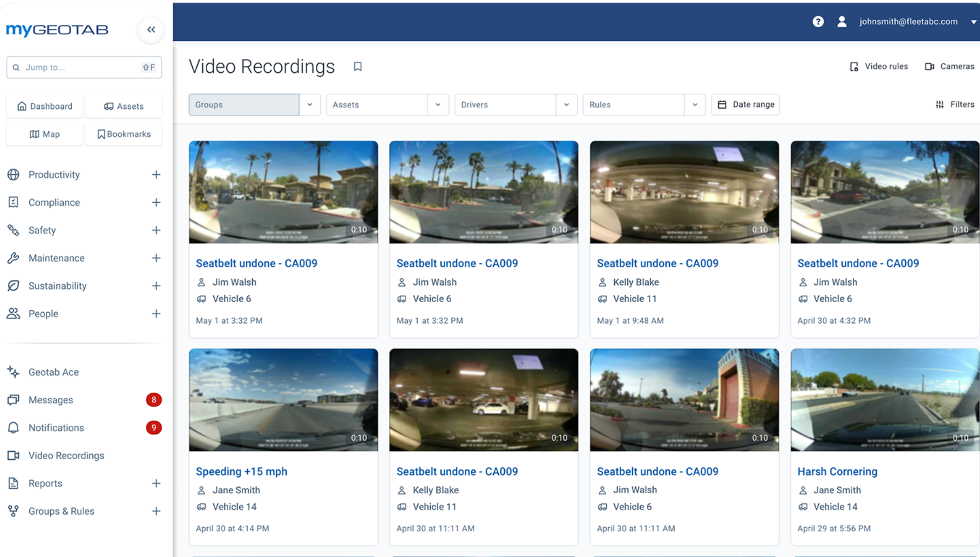Select Geotab Ace in sidebar

coord(54,372)
